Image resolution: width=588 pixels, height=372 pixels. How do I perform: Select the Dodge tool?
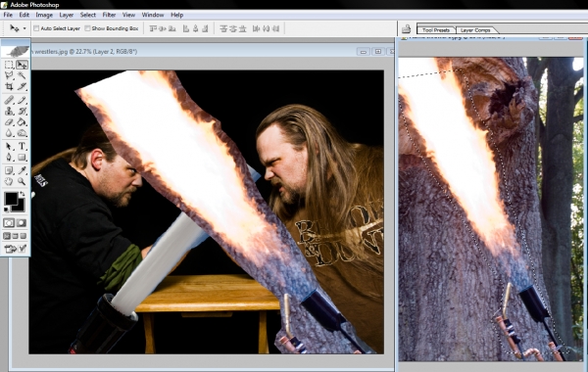(22, 132)
